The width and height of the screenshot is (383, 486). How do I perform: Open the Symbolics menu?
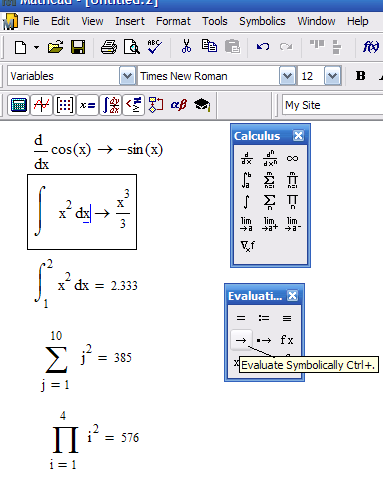coord(262,21)
